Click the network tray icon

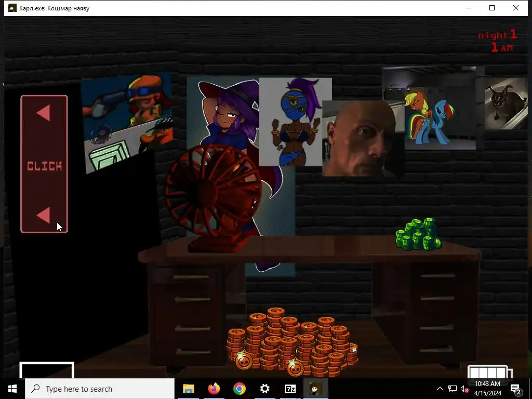click(453, 389)
